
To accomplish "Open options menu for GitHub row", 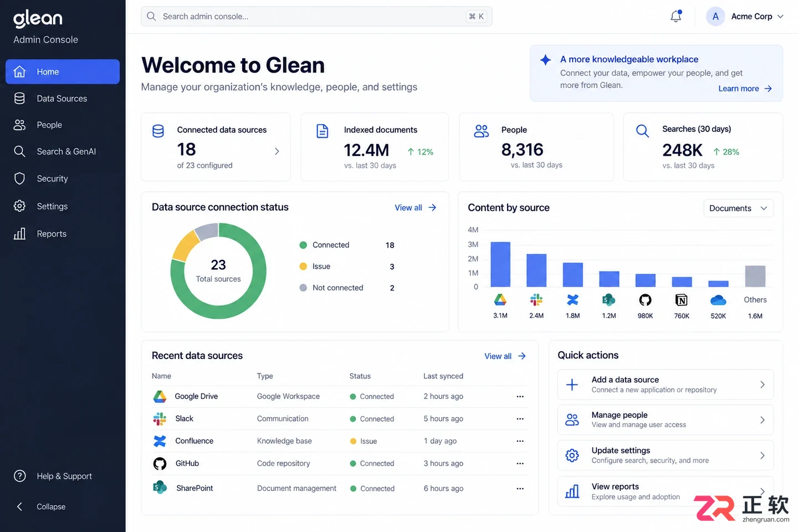I will click(520, 463).
